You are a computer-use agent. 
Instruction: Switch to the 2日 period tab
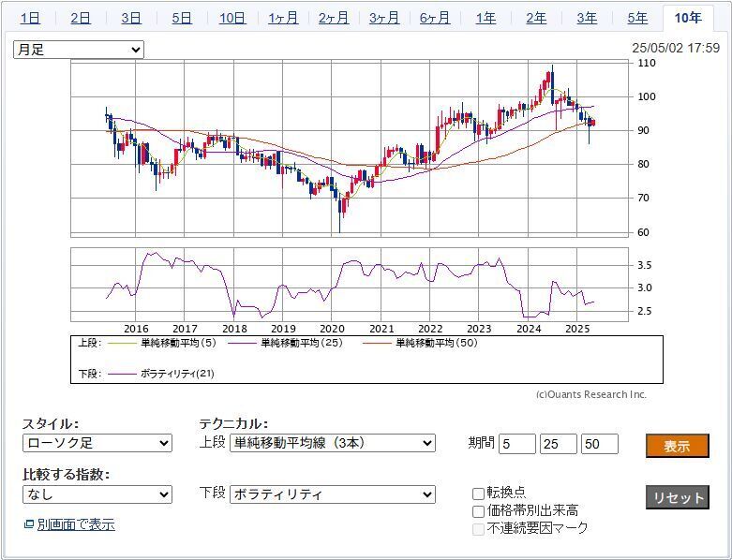81,18
